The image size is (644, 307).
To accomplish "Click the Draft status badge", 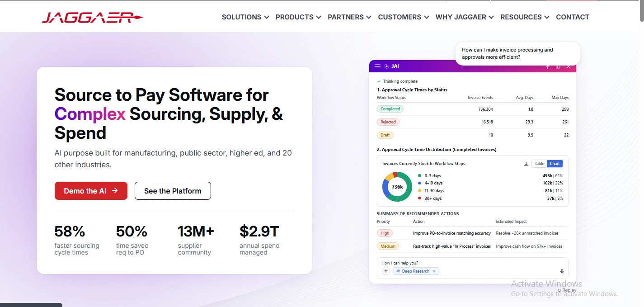I will (385, 135).
